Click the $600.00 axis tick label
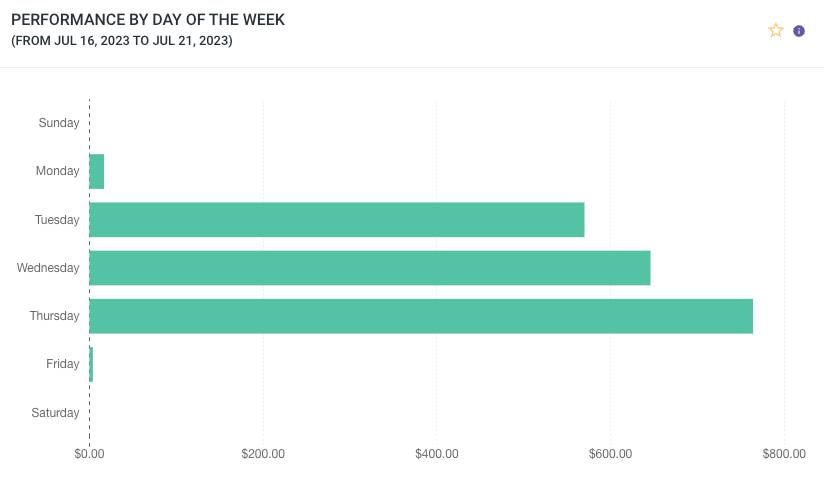Screen dimensions: 824x481 point(611,454)
